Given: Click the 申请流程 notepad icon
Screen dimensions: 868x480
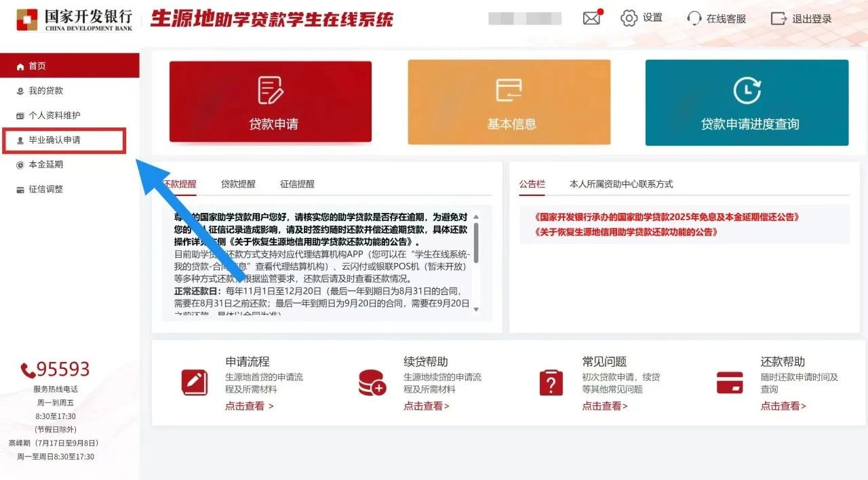Looking at the screenshot, I should pyautogui.click(x=195, y=382).
